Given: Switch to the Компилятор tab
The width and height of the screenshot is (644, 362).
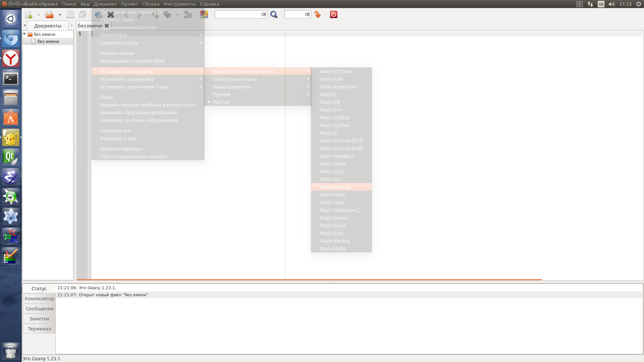Looking at the screenshot, I should [39, 299].
